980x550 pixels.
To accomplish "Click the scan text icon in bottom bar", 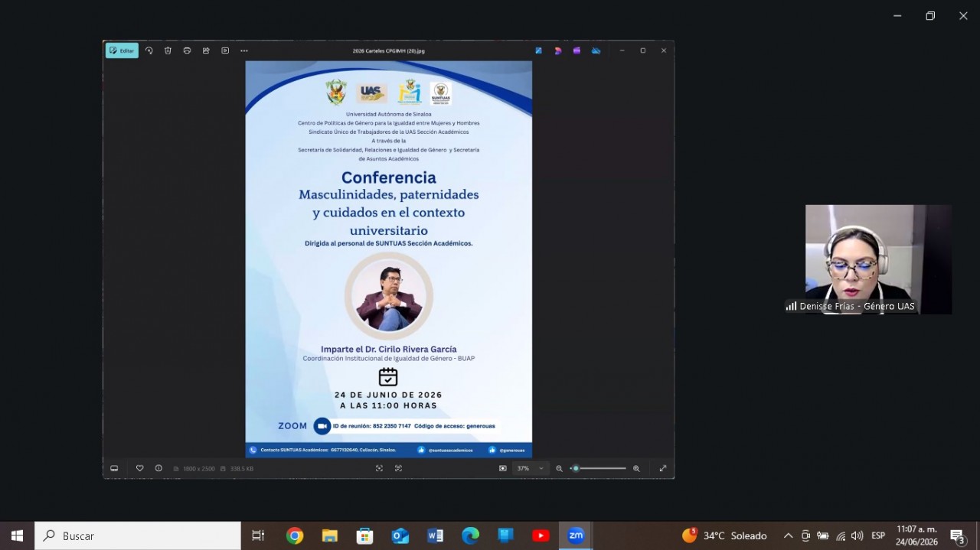I will (x=398, y=468).
